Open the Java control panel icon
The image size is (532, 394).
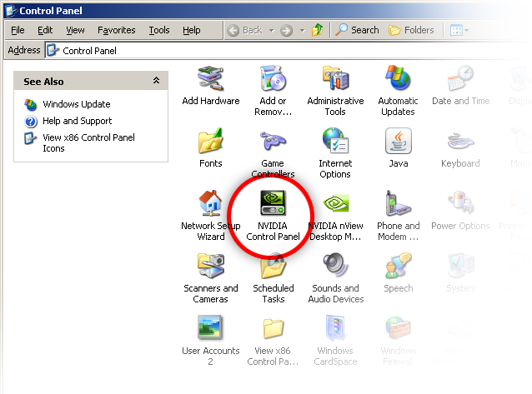coord(398,141)
